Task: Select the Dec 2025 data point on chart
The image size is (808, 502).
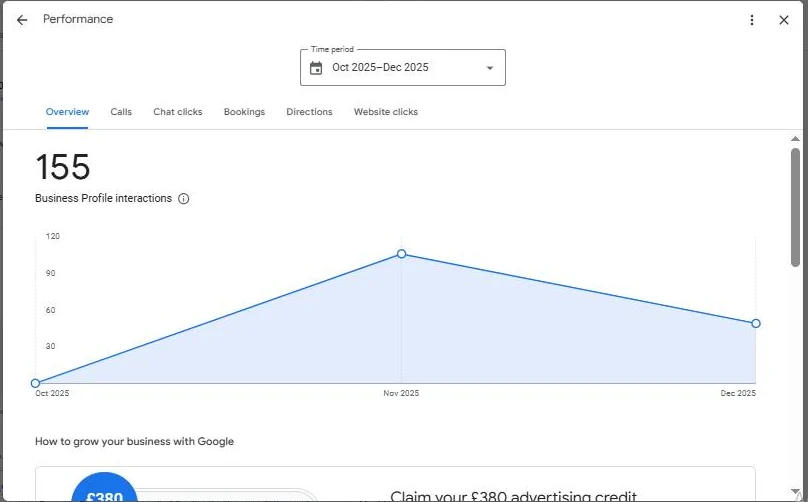Action: tap(755, 323)
